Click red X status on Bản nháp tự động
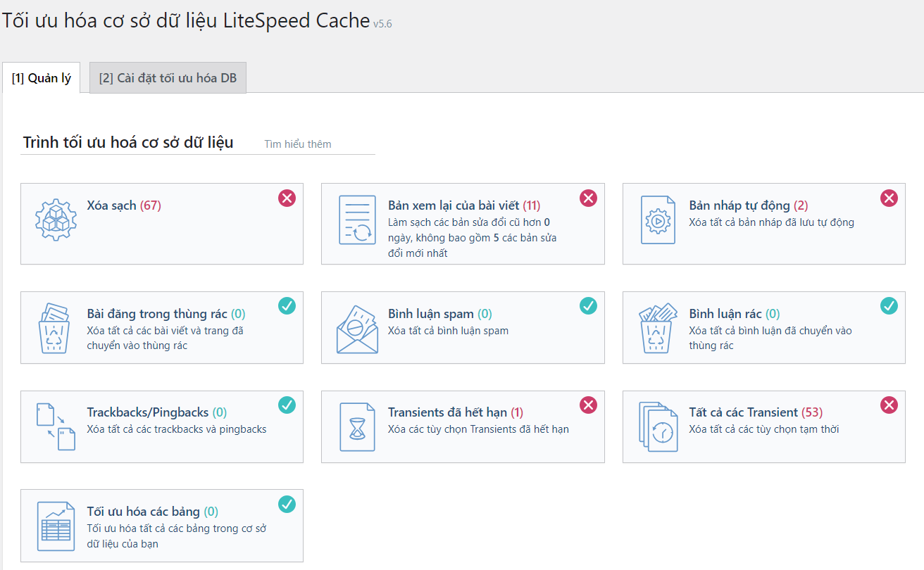 889,198
